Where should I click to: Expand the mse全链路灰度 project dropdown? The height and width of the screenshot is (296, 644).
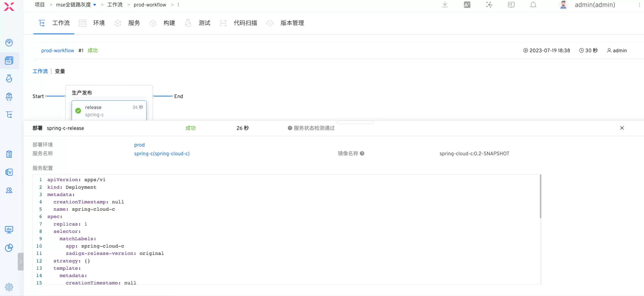tap(95, 5)
